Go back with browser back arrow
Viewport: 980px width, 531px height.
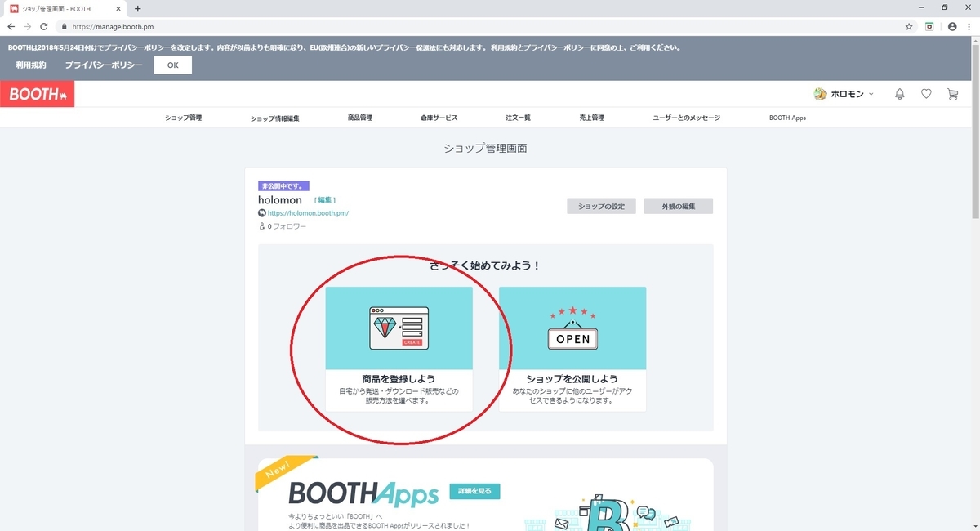(x=11, y=26)
